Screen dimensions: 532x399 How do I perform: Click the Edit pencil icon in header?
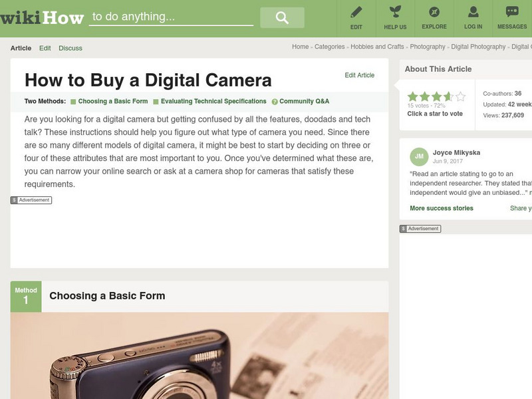356,12
